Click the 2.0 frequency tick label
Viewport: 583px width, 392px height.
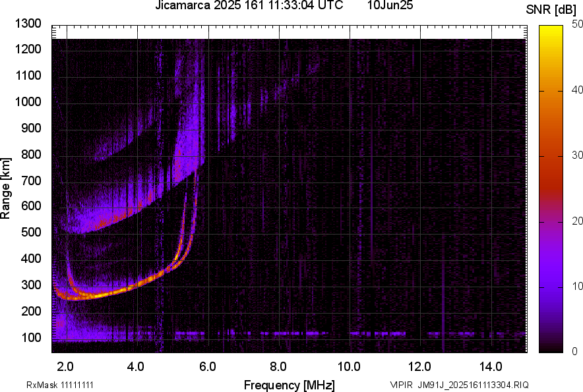pyautogui.click(x=65, y=366)
